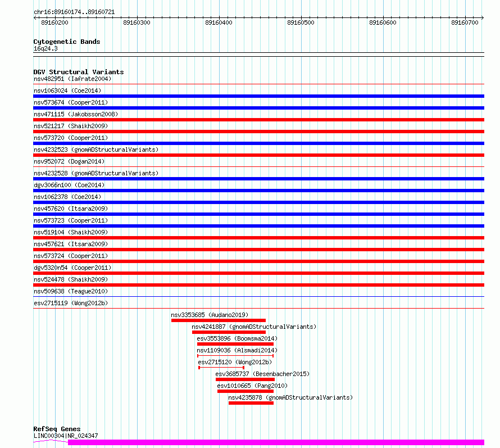The image size is (500, 448).
Task: Click the DGV Structural Variants track heading
Action: (x=79, y=72)
